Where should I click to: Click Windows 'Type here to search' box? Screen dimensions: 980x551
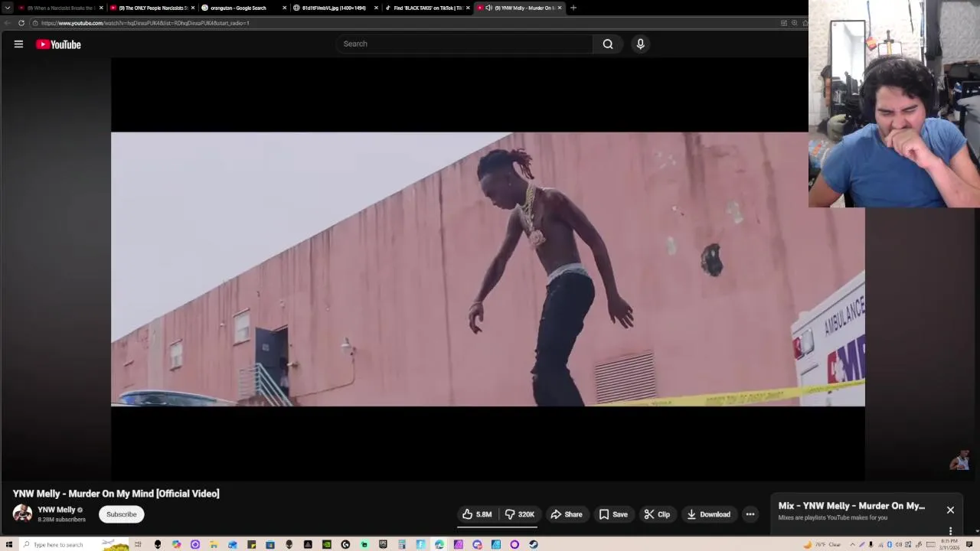tap(73, 545)
